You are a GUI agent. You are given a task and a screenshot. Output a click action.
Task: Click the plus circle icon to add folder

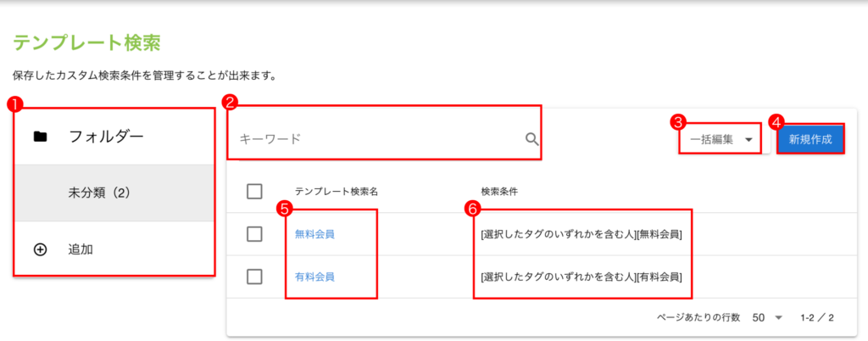(x=40, y=249)
